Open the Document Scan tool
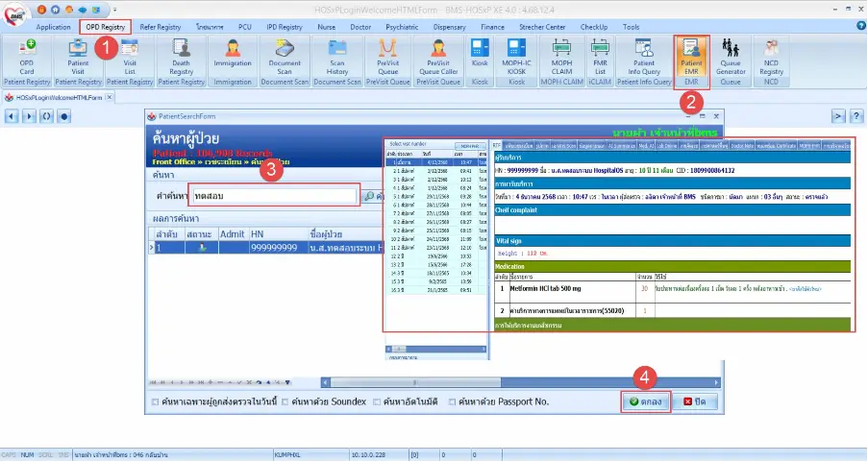 (x=285, y=58)
